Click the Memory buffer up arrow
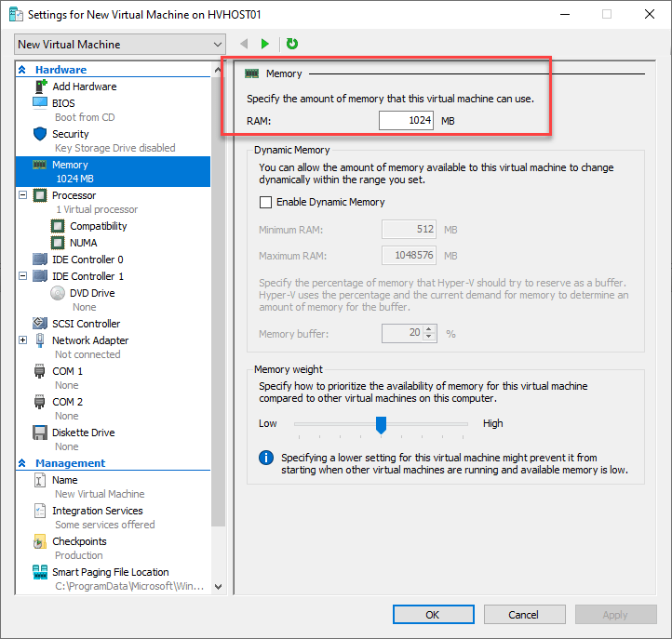The image size is (672, 639). (x=429, y=329)
